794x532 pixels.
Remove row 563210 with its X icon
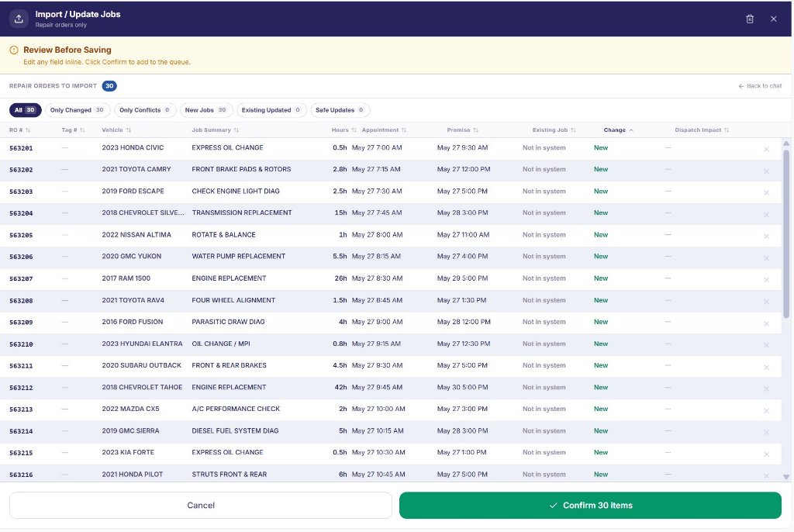click(766, 345)
